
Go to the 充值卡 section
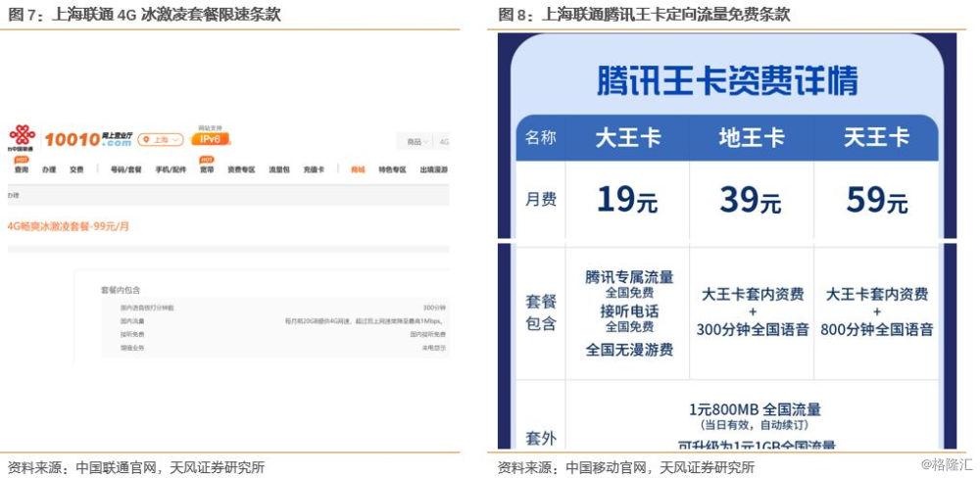pos(314,169)
